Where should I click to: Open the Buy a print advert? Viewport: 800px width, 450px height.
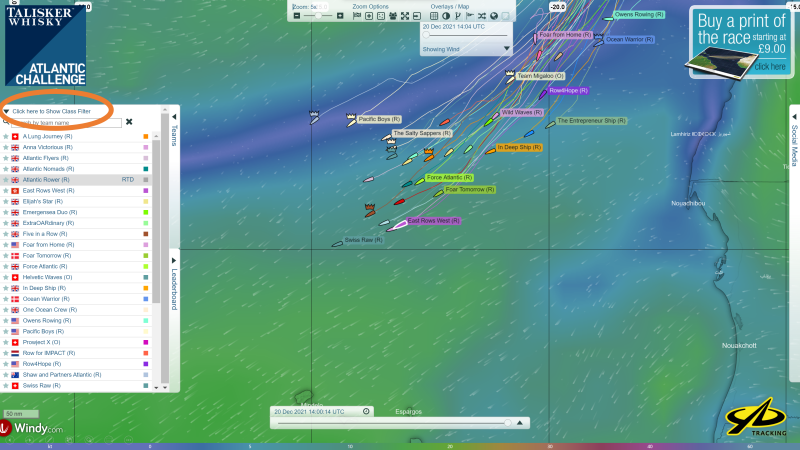pyautogui.click(x=741, y=43)
